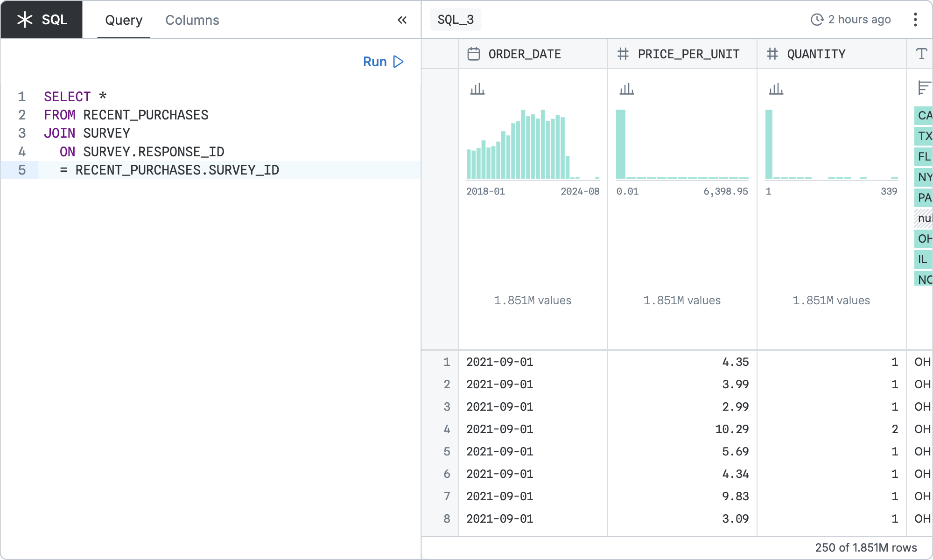Open the histogram icon above ORDER_DATE column

pos(477,89)
